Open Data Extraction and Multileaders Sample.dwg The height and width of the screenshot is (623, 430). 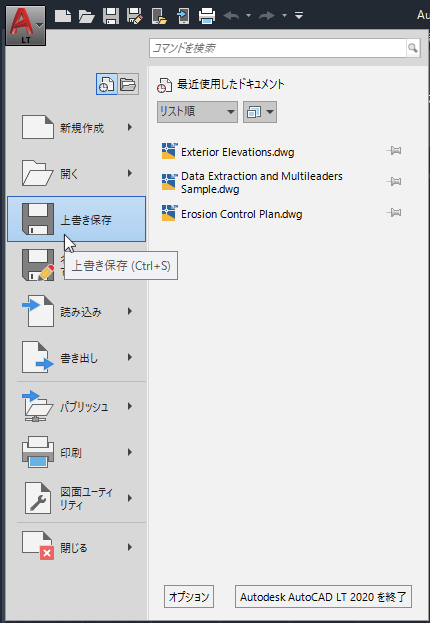pyautogui.click(x=261, y=182)
